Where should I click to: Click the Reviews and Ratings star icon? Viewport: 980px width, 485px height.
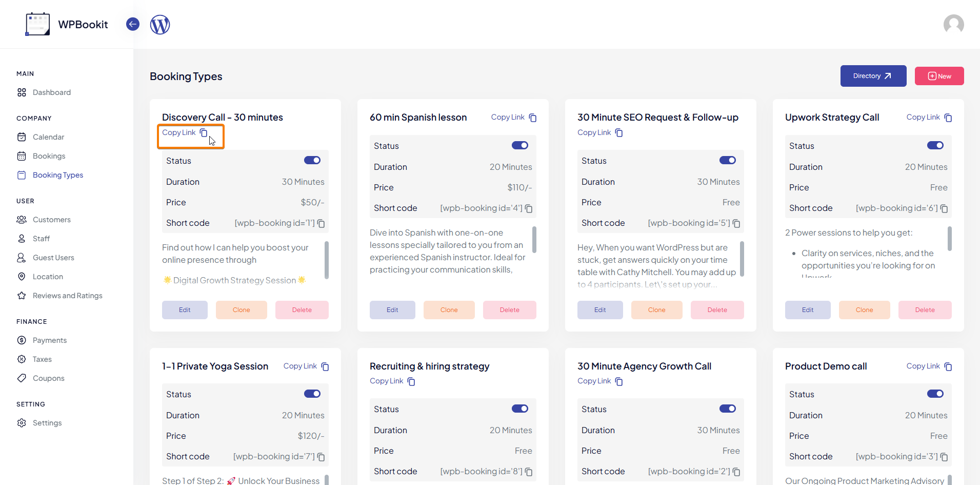pyautogui.click(x=22, y=296)
